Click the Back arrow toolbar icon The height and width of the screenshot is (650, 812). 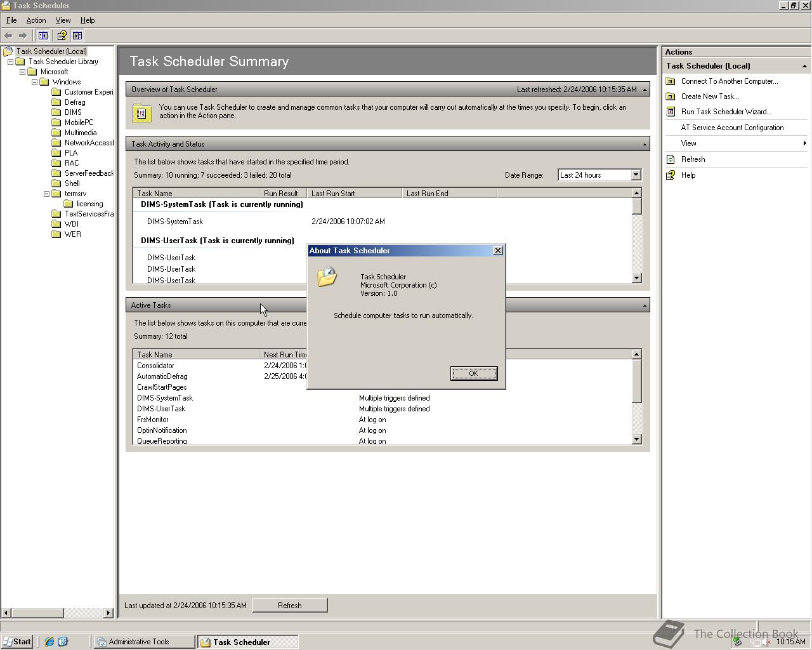tap(8, 36)
